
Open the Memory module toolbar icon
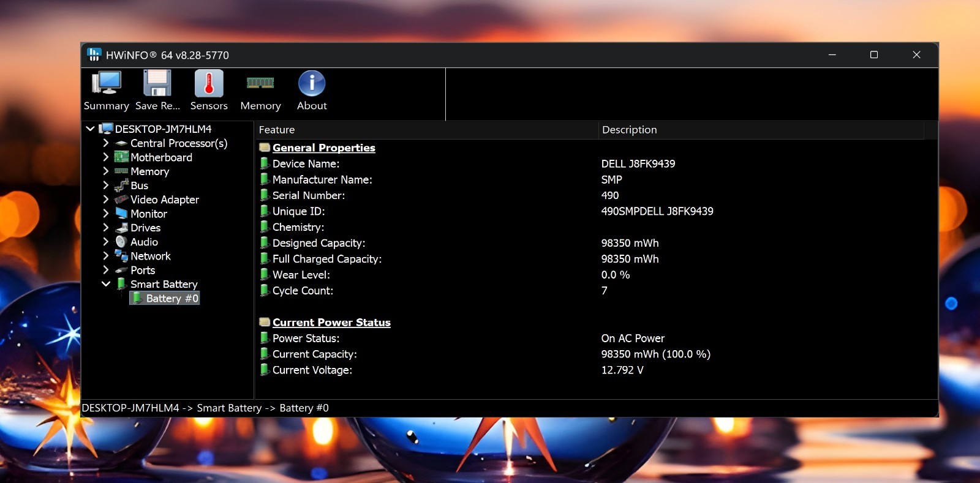coord(260,83)
